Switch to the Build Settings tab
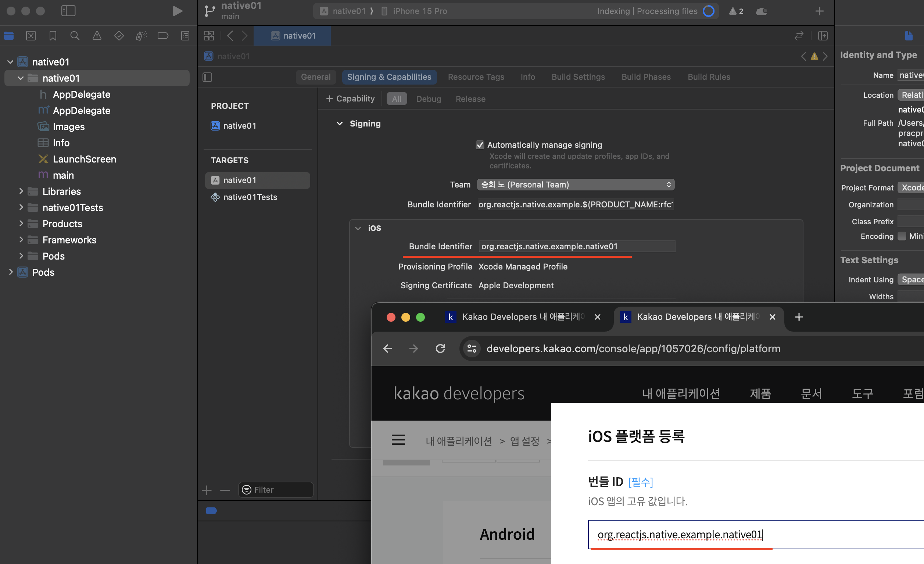The image size is (924, 564). pyautogui.click(x=578, y=77)
